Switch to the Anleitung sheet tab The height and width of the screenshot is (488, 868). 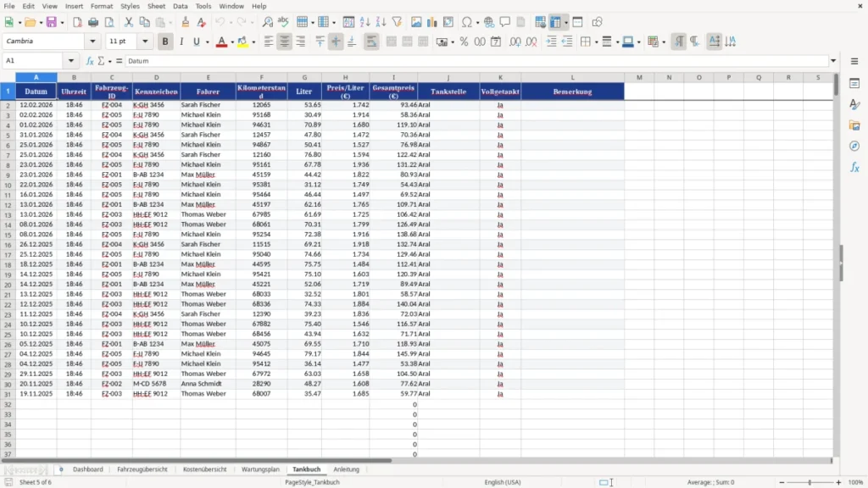347,469
